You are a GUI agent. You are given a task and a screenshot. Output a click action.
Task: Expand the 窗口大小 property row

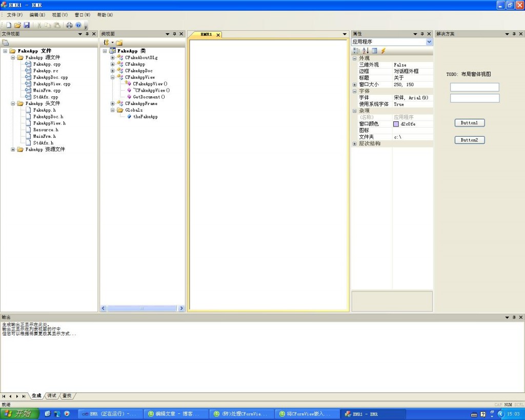(x=355, y=85)
